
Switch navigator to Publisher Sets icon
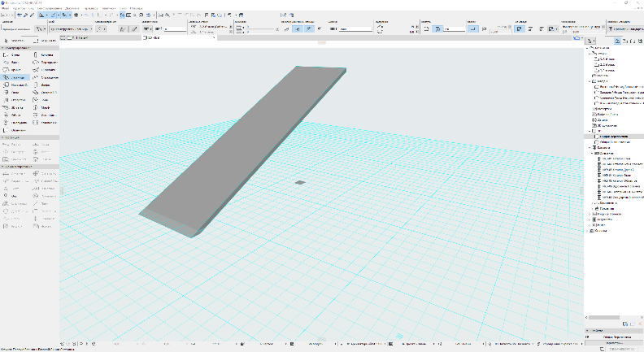click(x=640, y=41)
